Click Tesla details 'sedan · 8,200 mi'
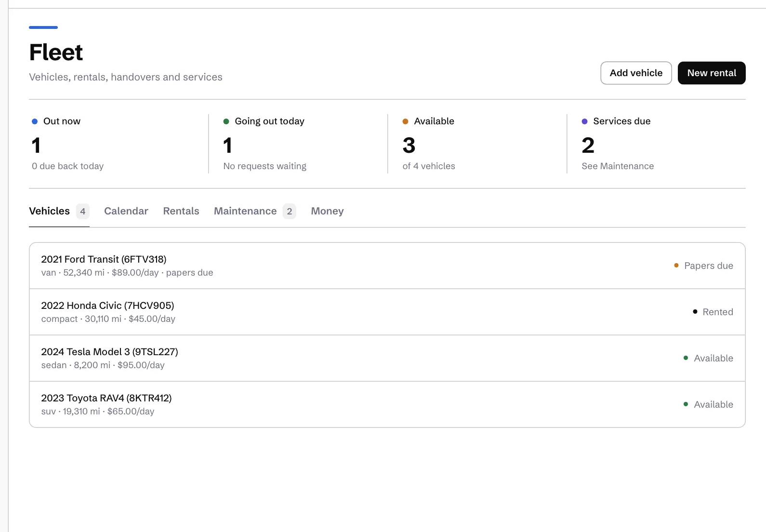The image size is (766, 532). (76, 365)
